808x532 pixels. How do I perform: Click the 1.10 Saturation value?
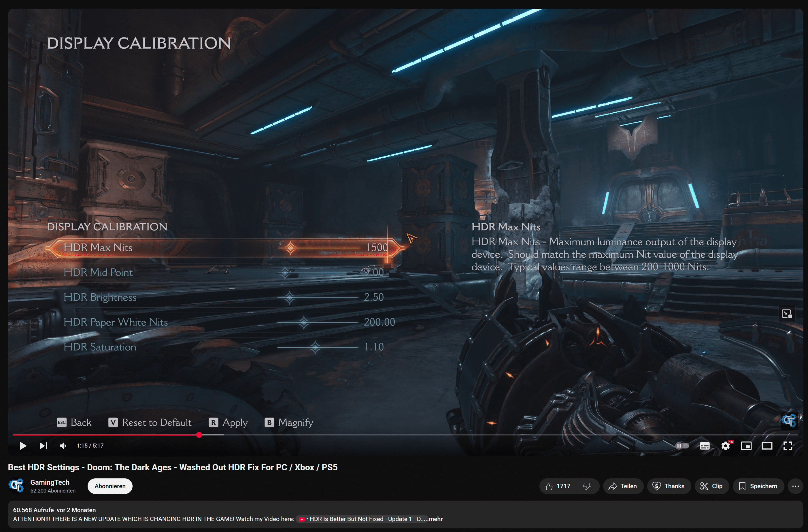pos(373,347)
